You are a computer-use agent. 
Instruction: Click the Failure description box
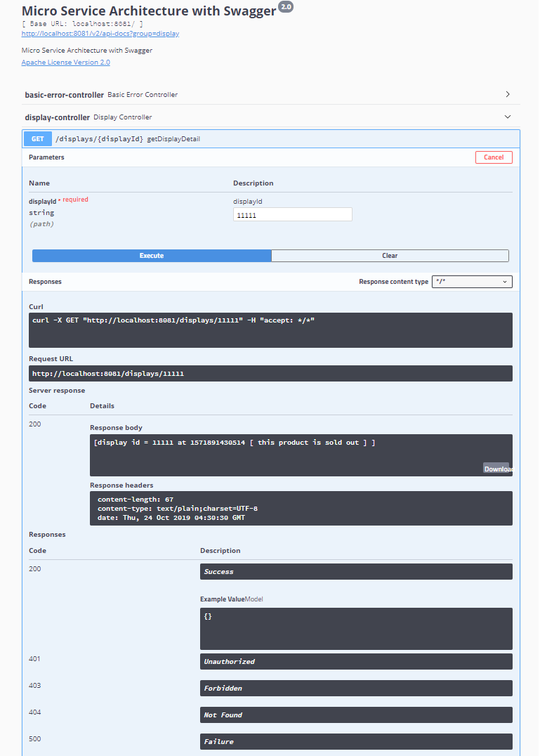coord(356,741)
